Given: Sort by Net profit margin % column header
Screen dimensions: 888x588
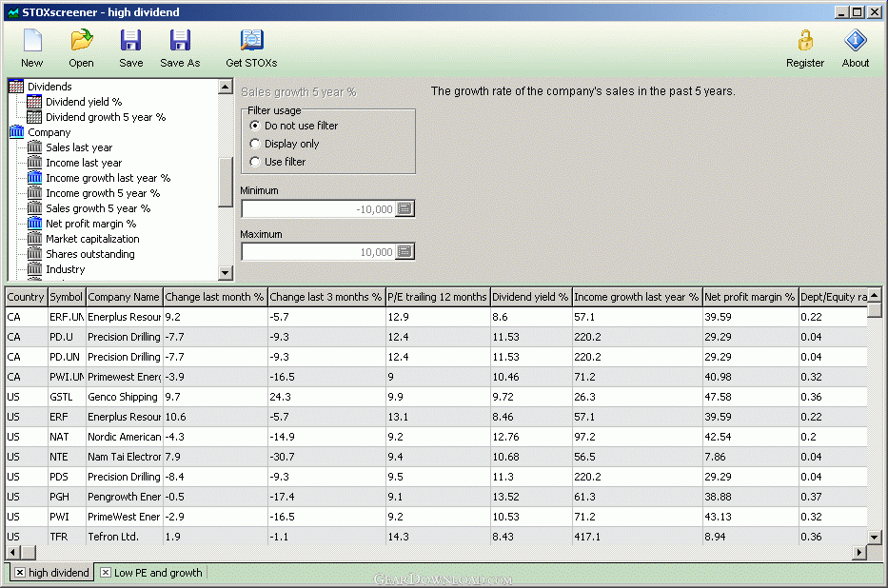Looking at the screenshot, I should tap(750, 297).
